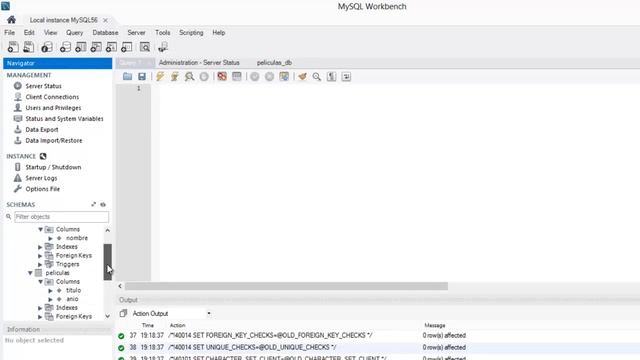
Task: Copy output with icon beside Action Output
Action: click(123, 313)
